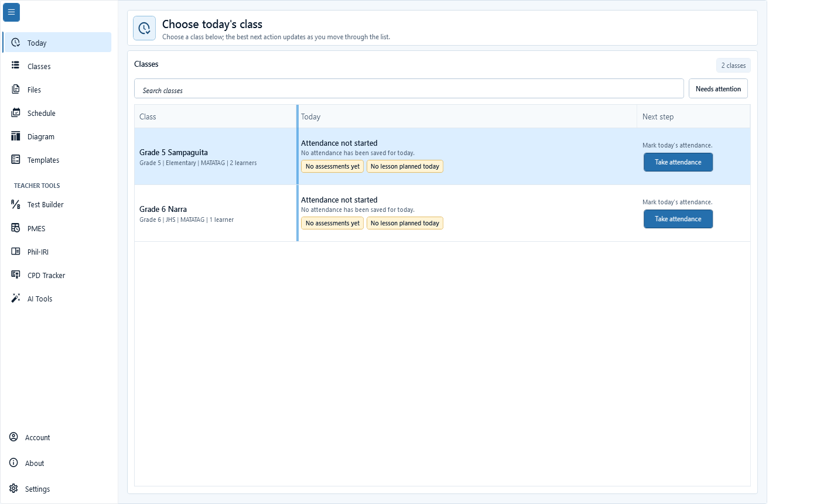The image size is (834, 504).
Task: Click the TEACHER TOOLS section label
Action: coord(37,186)
